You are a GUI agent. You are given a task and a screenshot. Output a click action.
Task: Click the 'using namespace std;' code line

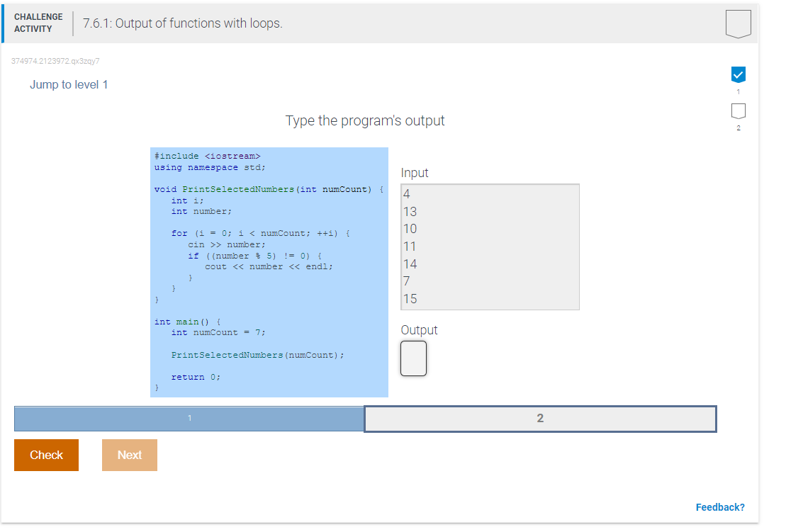point(210,167)
